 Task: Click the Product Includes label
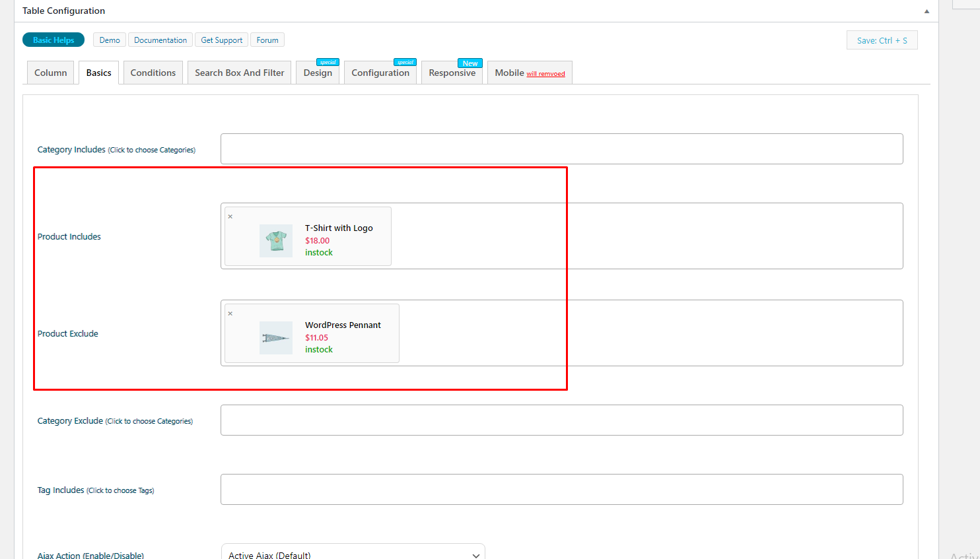point(69,237)
